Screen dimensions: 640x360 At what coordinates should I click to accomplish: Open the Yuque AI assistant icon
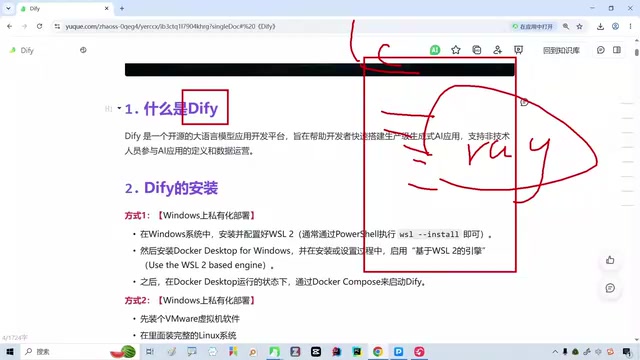(435, 50)
